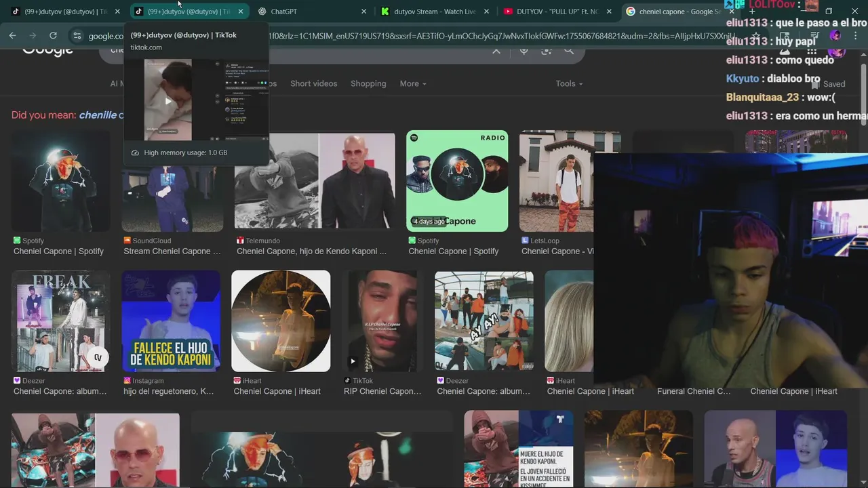The height and width of the screenshot is (488, 868).
Task: Open MUERE EL HIJO DE KENDO KAPONI image
Action: pos(519,449)
